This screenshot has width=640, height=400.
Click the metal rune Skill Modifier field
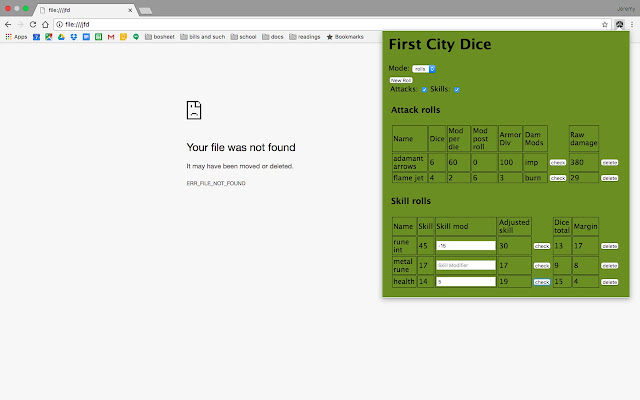[466, 265]
